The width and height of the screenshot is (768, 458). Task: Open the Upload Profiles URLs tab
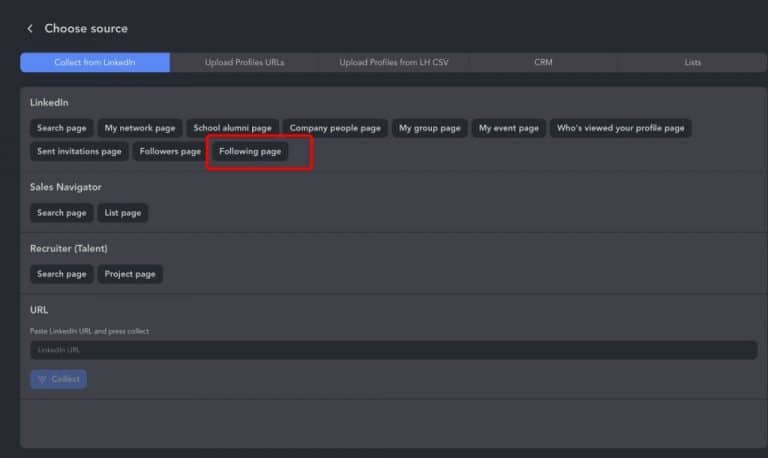pyautogui.click(x=244, y=62)
